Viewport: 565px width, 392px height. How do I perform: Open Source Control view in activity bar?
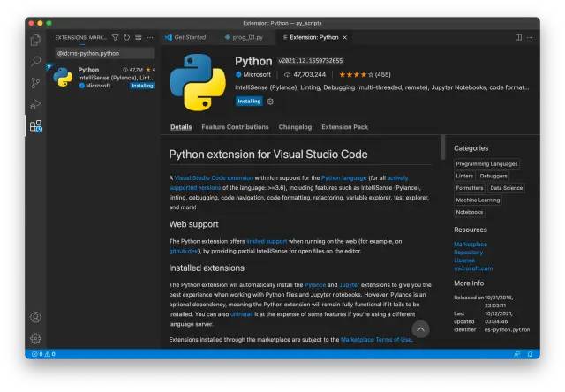[x=35, y=83]
